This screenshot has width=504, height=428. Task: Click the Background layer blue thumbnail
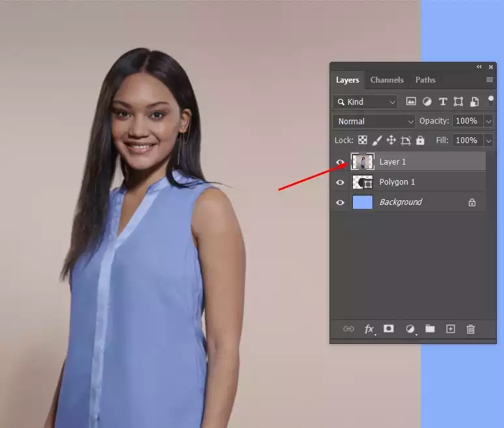[x=363, y=202]
